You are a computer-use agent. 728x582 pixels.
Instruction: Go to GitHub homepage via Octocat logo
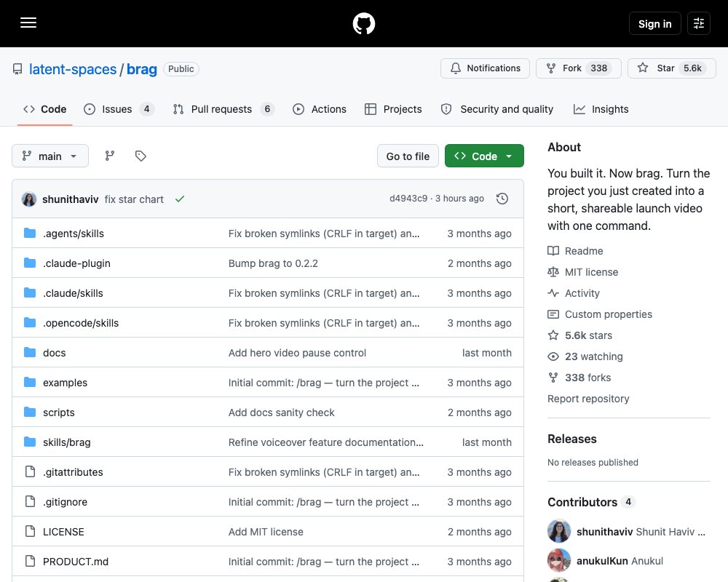click(x=363, y=23)
